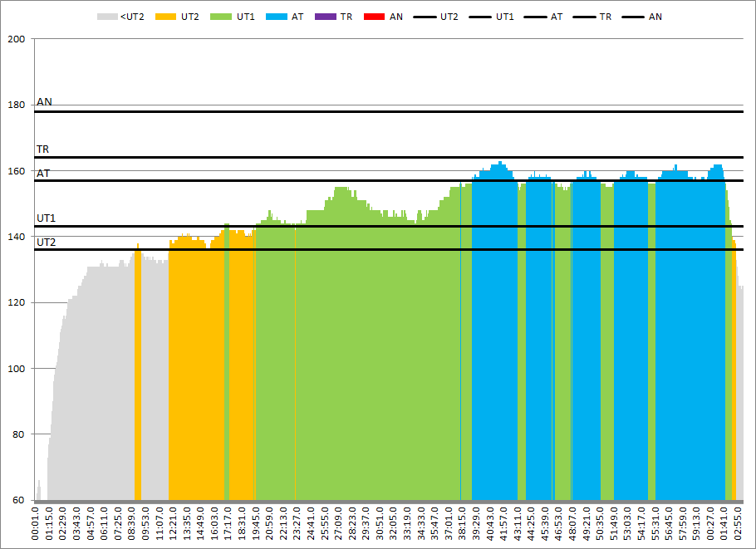
Task: Select the 100 value on the vertical axis
Action: point(17,369)
